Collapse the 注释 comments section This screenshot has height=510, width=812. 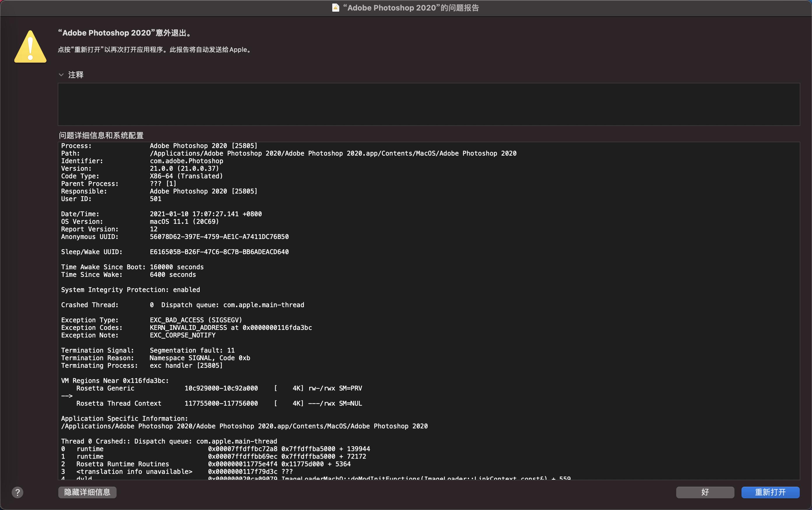click(61, 75)
